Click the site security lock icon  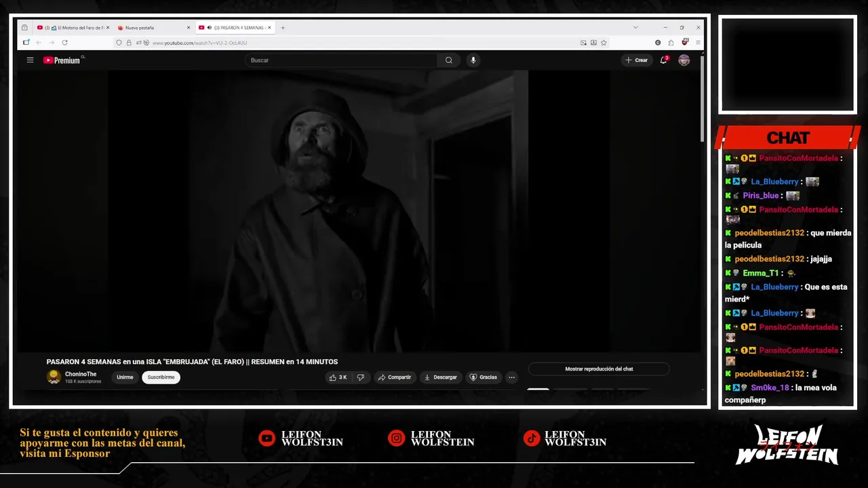point(129,43)
